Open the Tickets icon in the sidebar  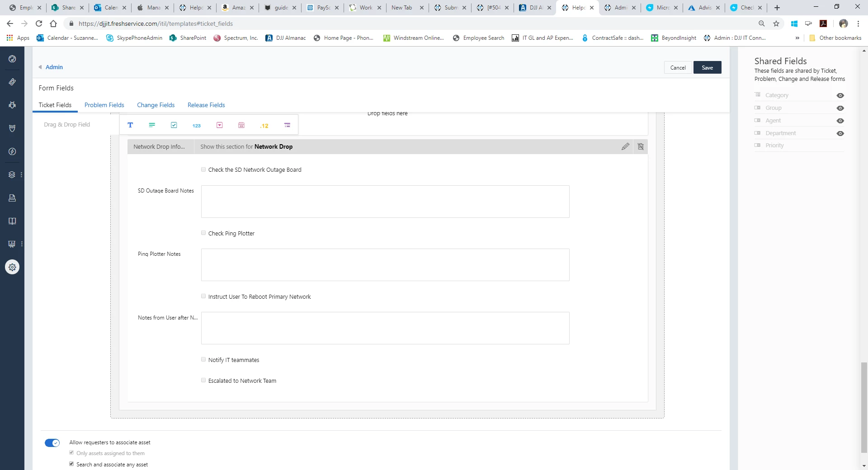[x=12, y=82]
